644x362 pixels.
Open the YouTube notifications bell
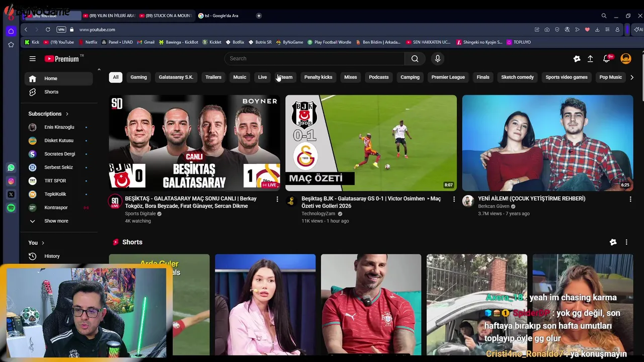coord(607,59)
